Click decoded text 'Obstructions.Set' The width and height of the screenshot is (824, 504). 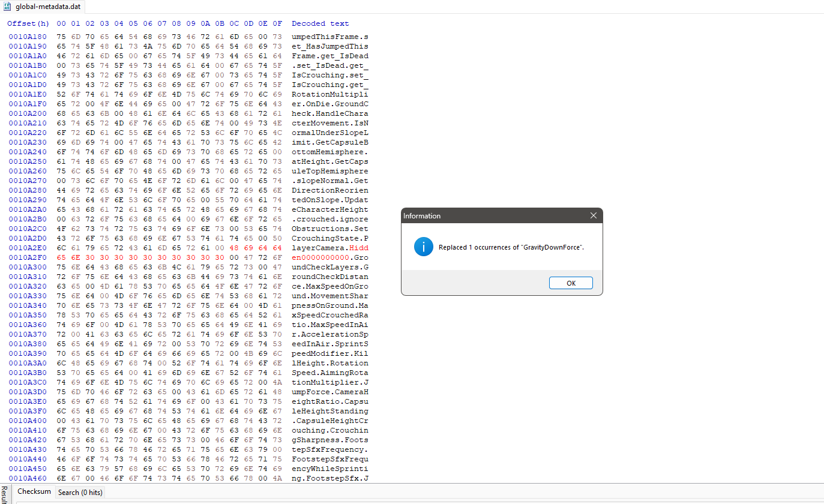(x=330, y=229)
